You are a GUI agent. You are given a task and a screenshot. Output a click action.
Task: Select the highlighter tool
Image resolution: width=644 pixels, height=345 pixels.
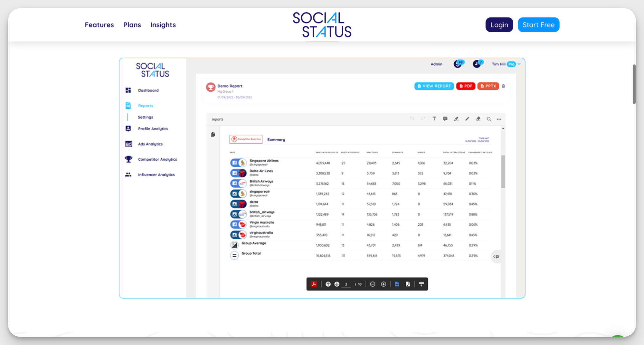coord(456,119)
